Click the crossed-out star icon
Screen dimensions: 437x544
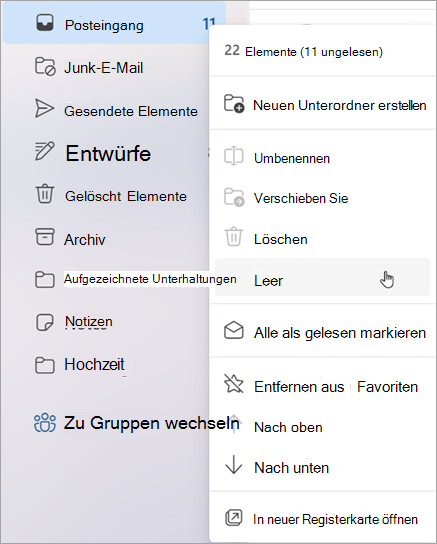[234, 384]
